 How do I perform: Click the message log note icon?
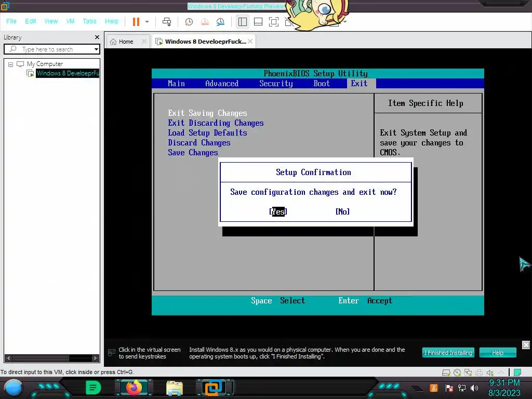pos(517,373)
